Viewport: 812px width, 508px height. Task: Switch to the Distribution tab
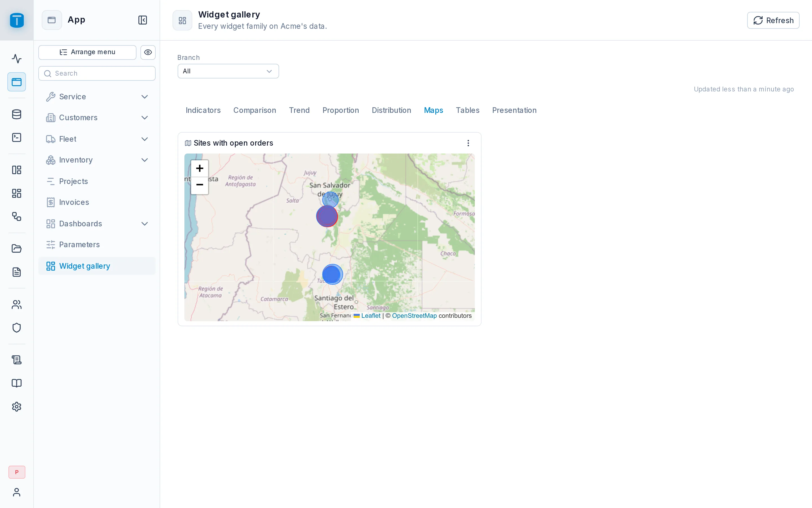(x=391, y=110)
